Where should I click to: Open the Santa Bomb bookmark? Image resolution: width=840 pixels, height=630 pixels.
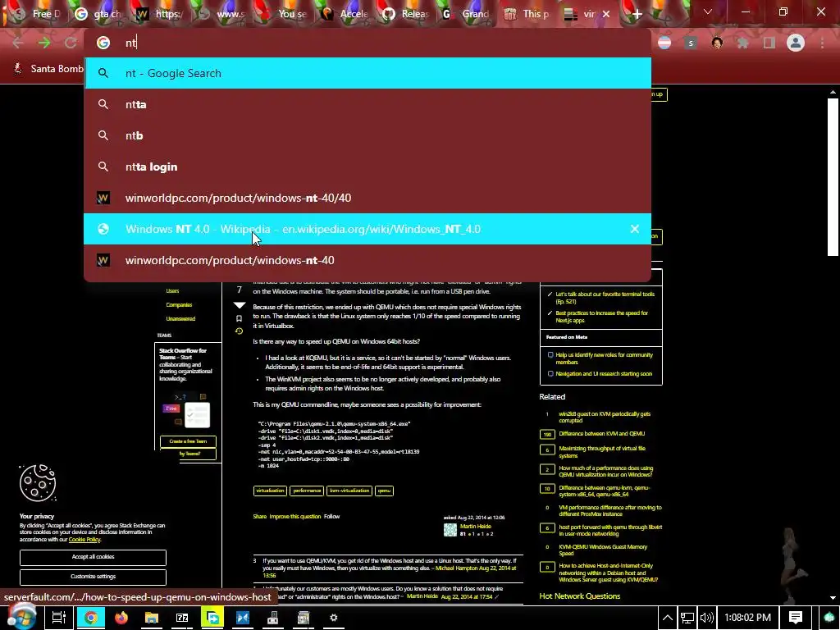(x=48, y=69)
